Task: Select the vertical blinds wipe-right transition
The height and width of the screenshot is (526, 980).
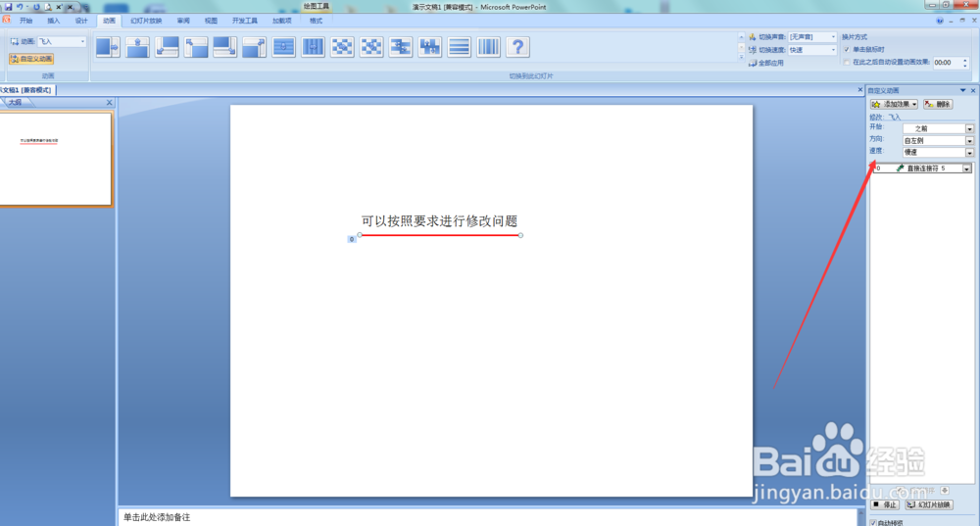Action: [314, 47]
